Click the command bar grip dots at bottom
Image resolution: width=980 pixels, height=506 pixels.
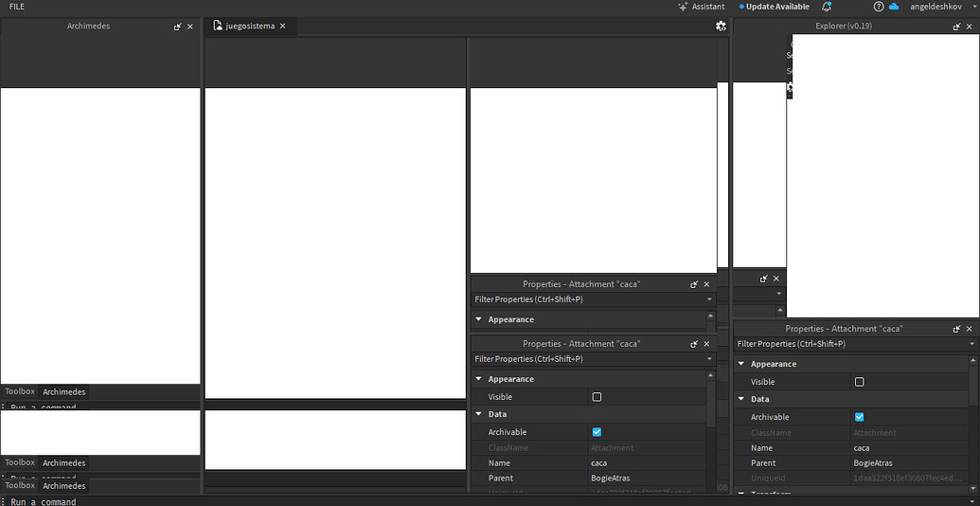click(3, 501)
